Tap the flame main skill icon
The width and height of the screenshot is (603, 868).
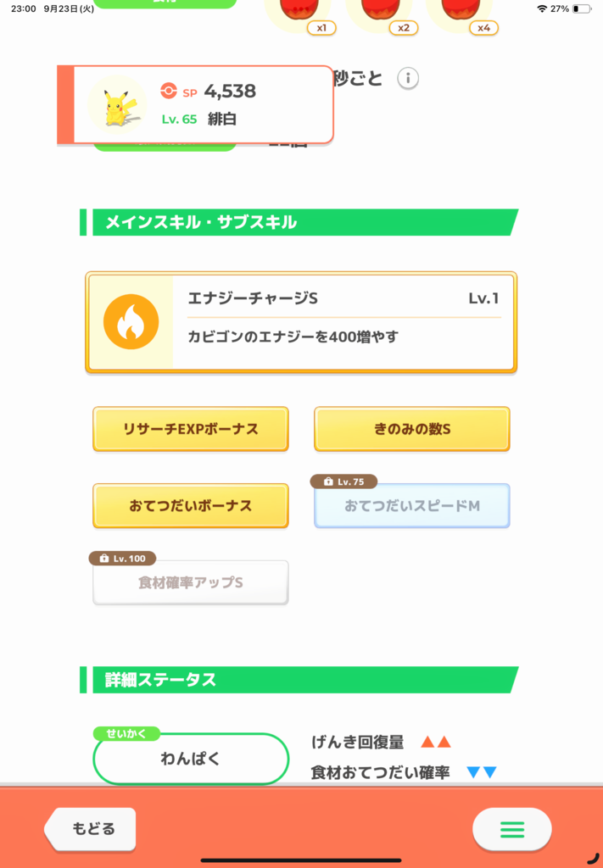(x=131, y=321)
